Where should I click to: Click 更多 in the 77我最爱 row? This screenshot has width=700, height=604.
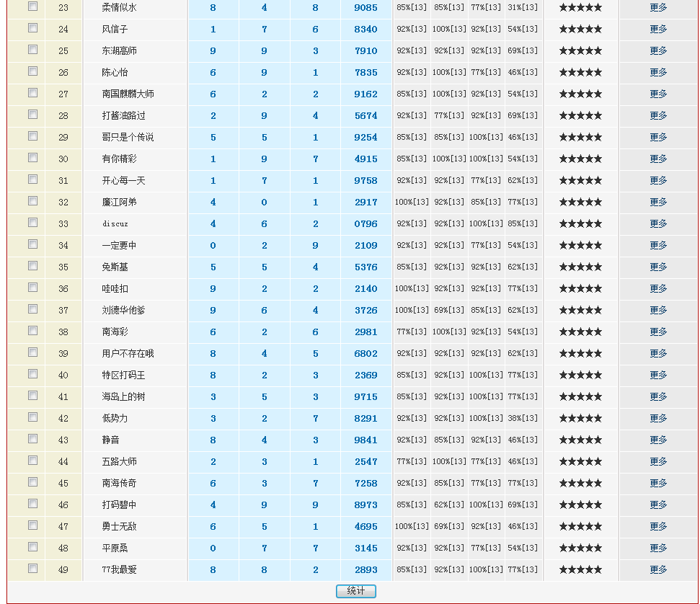658,569
